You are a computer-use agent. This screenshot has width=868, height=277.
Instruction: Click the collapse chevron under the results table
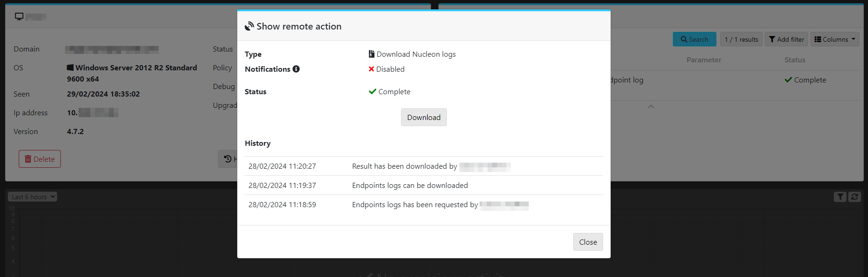click(651, 107)
